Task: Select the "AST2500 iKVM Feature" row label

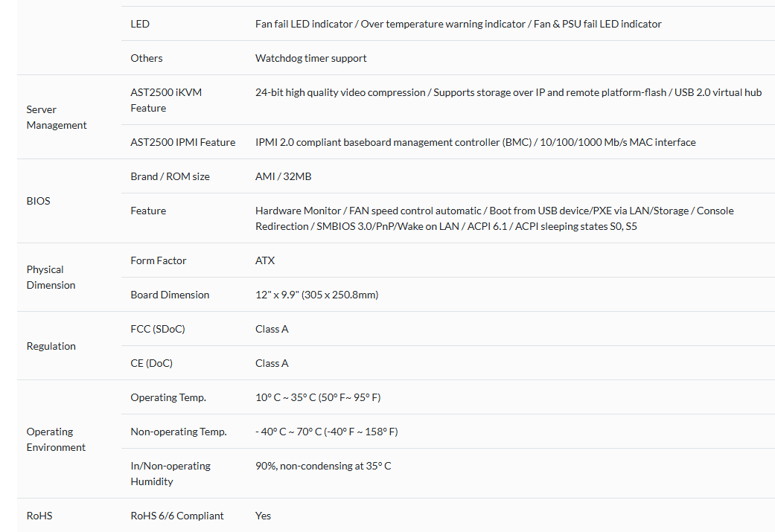Action: pyautogui.click(x=166, y=100)
